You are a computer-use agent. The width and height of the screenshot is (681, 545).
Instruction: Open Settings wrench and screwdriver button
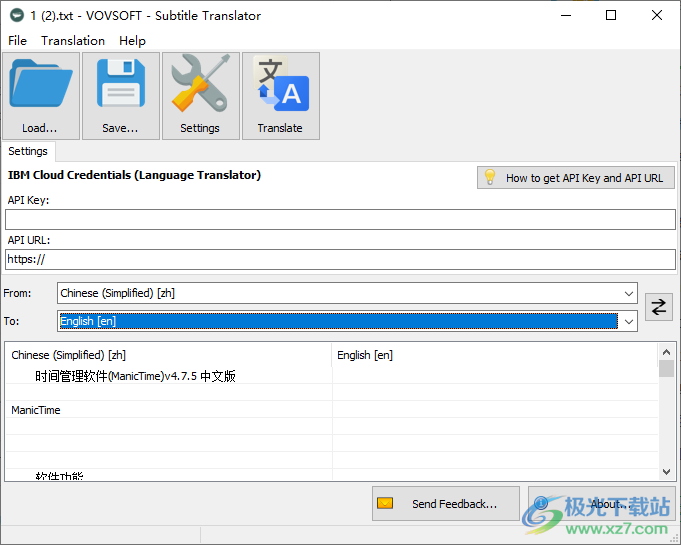click(x=201, y=96)
